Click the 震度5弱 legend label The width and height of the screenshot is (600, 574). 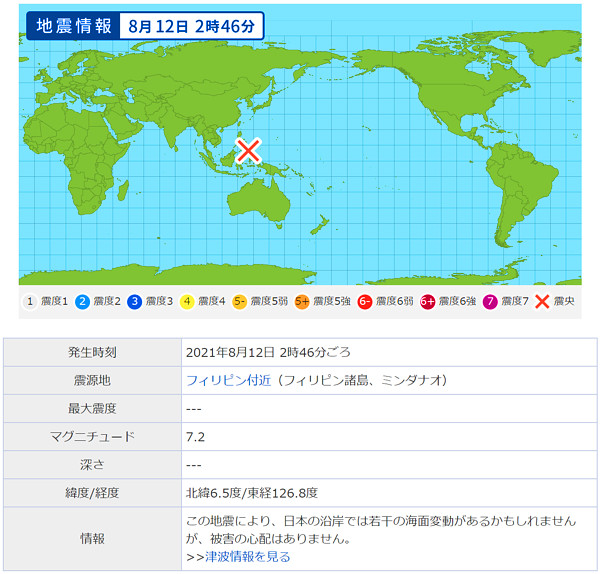[269, 302]
